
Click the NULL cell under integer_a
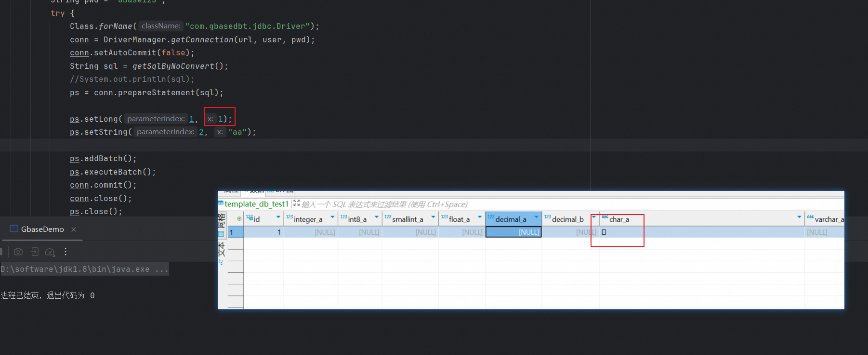click(311, 232)
